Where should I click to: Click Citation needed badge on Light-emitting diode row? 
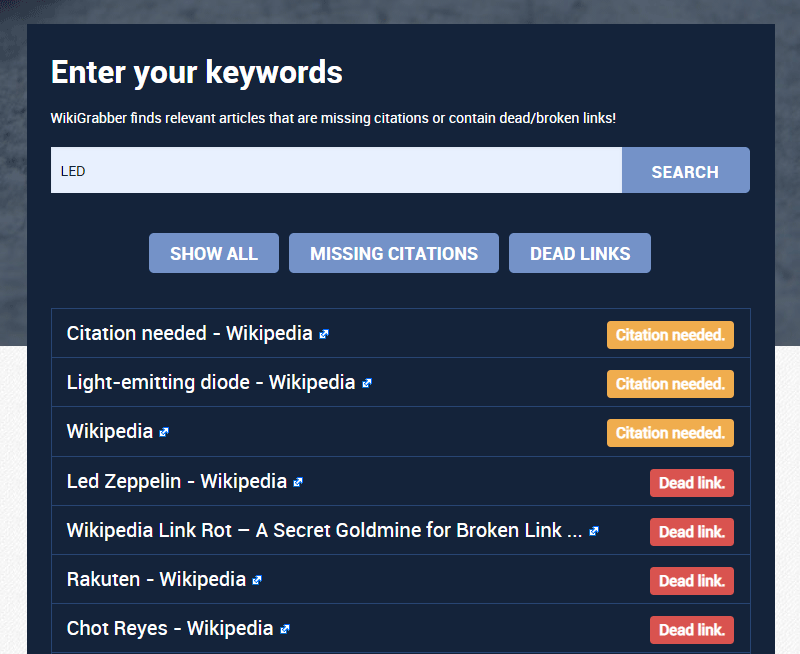[670, 384]
